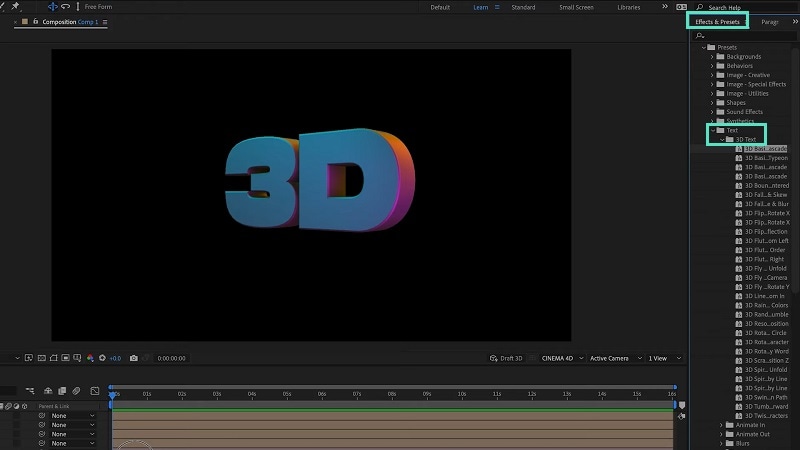Screen dimensions: 800x450
Task: Select the 3D Fall...& Skew preset
Action: tap(762, 195)
